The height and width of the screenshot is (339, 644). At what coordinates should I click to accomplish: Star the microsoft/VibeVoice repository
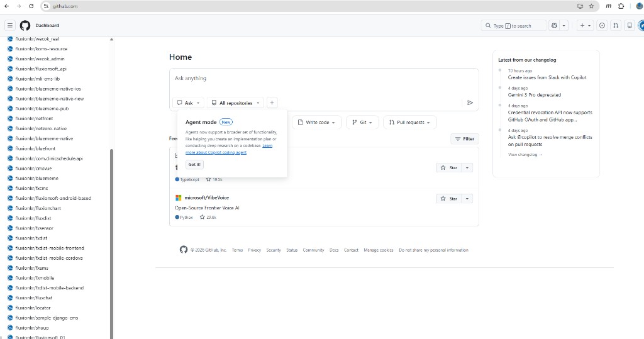click(448, 199)
